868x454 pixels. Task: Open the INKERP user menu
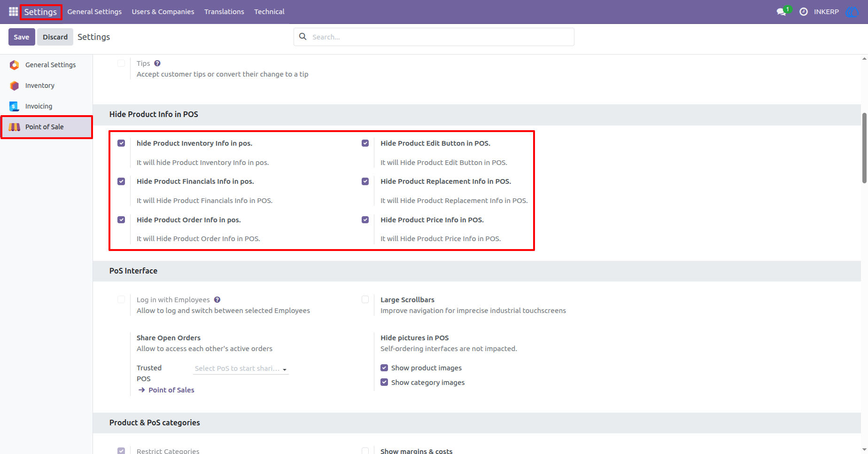[x=826, y=12]
